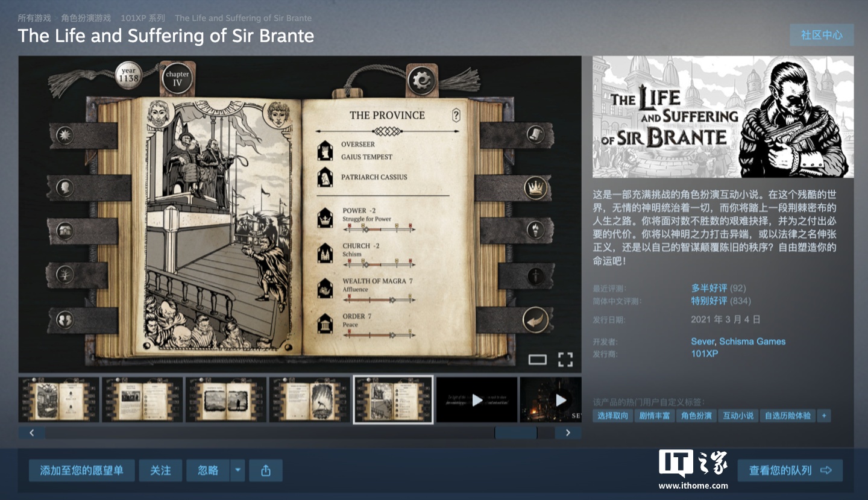This screenshot has height=500, width=868.
Task: Click the Sir Brante header capsule image
Action: point(723,117)
